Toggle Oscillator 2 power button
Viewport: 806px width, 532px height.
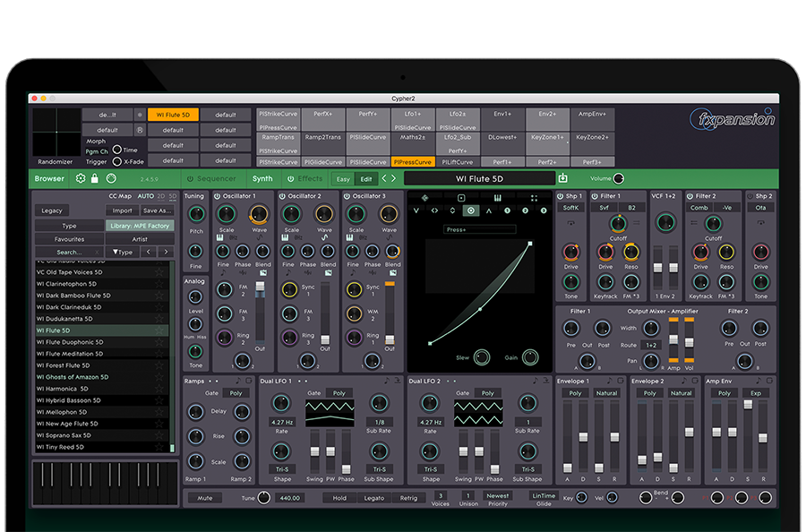[282, 196]
